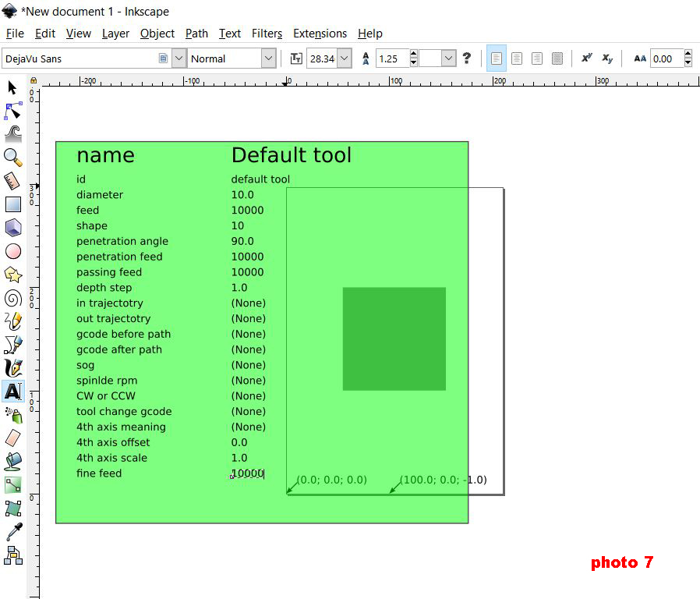Click the font size icon
Screen dimensions: 700x599
click(x=296, y=58)
